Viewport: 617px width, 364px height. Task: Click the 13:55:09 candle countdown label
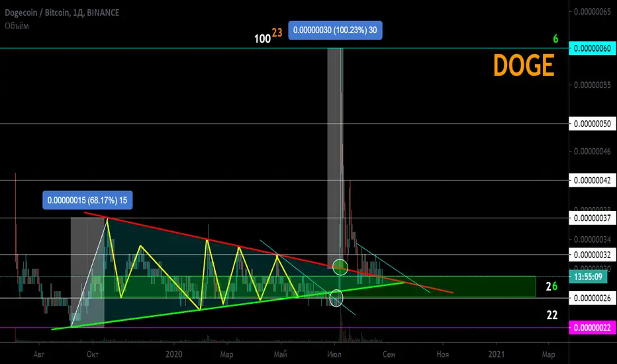tap(588, 277)
